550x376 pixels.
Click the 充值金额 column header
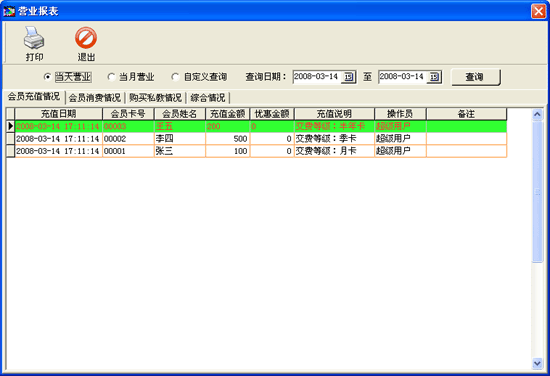click(227, 114)
